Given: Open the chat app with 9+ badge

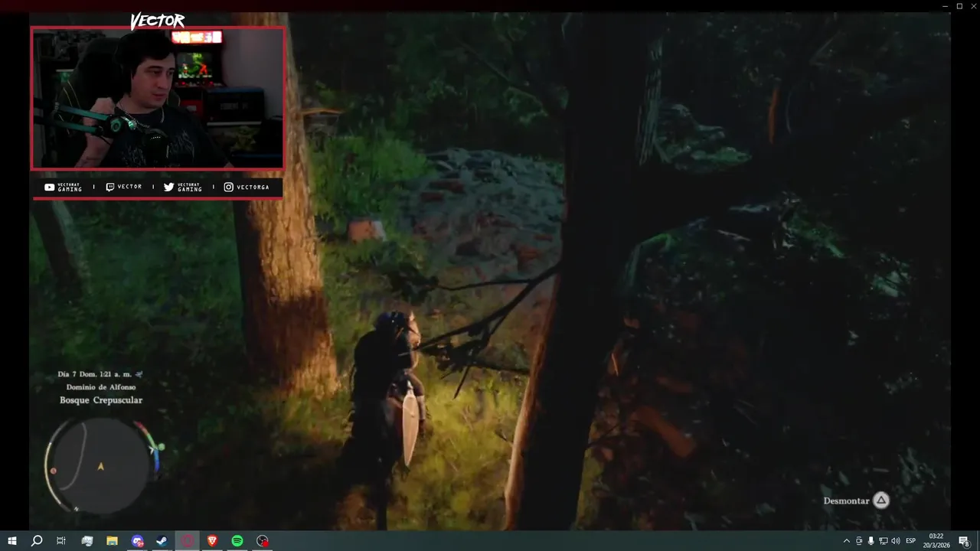Looking at the screenshot, I should (137, 541).
